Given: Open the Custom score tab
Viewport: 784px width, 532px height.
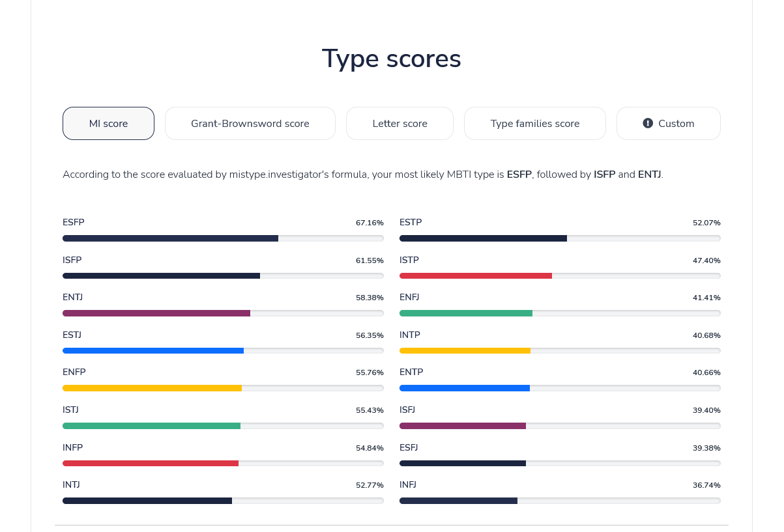Looking at the screenshot, I should 669,123.
